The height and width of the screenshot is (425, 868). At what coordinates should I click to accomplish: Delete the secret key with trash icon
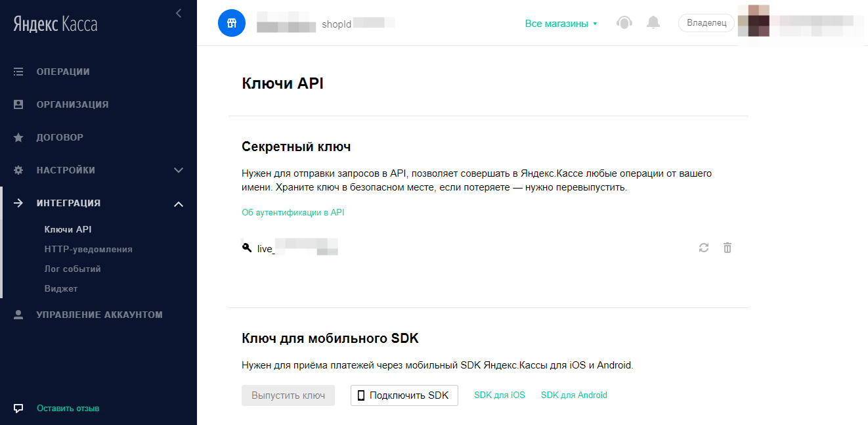pyautogui.click(x=727, y=248)
